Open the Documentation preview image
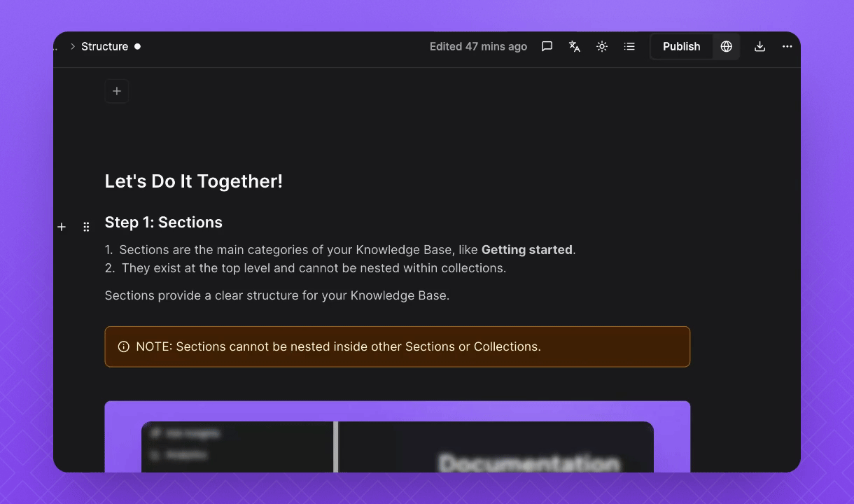This screenshot has width=854, height=504. pyautogui.click(x=398, y=437)
